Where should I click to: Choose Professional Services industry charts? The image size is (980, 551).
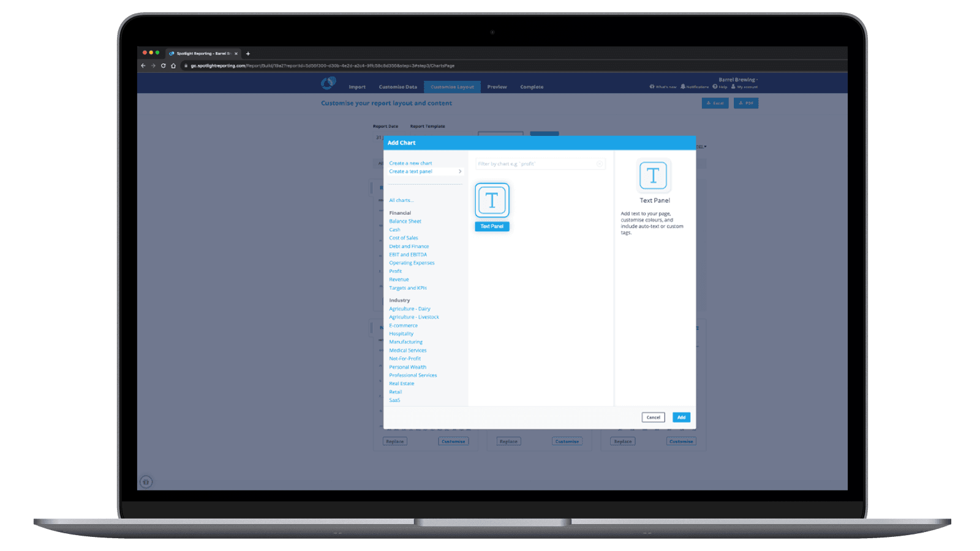click(x=413, y=375)
